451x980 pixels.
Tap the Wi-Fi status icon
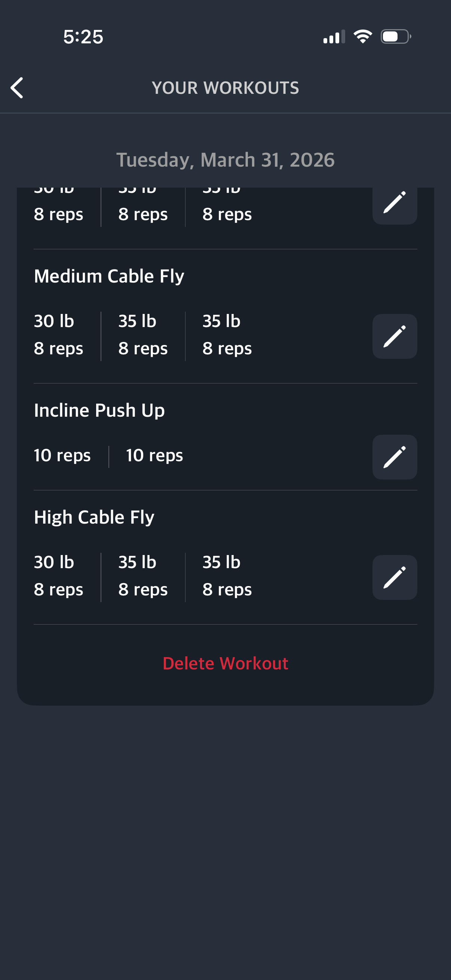pos(362,37)
